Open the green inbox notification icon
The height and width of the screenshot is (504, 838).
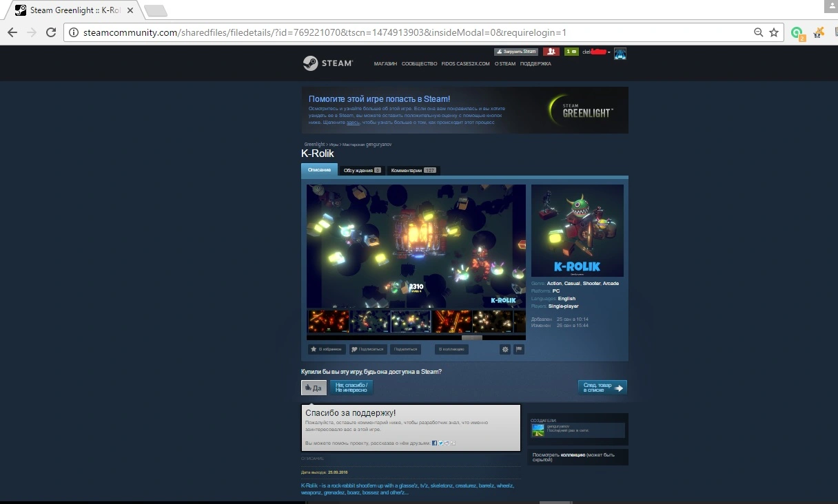(x=571, y=52)
